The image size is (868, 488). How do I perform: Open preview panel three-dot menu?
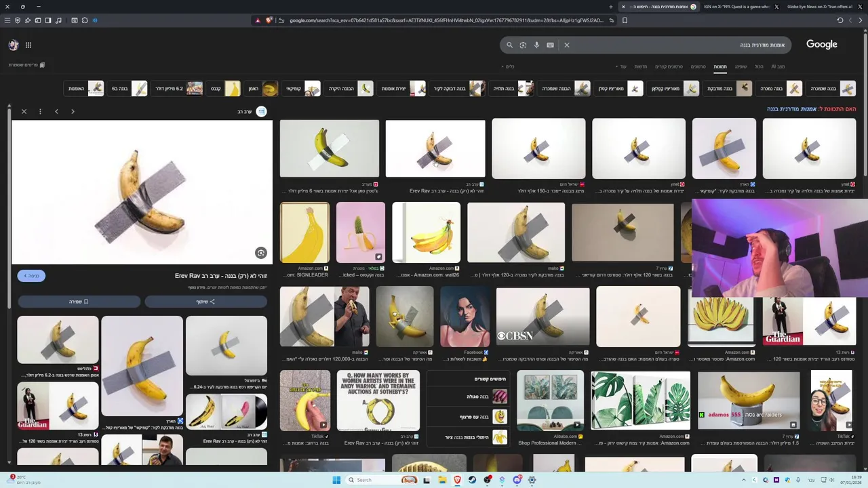(x=40, y=111)
